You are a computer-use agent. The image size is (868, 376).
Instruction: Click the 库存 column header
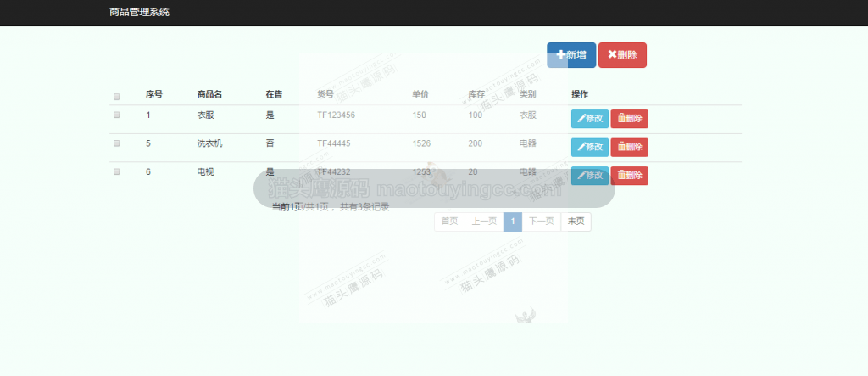[x=476, y=94]
